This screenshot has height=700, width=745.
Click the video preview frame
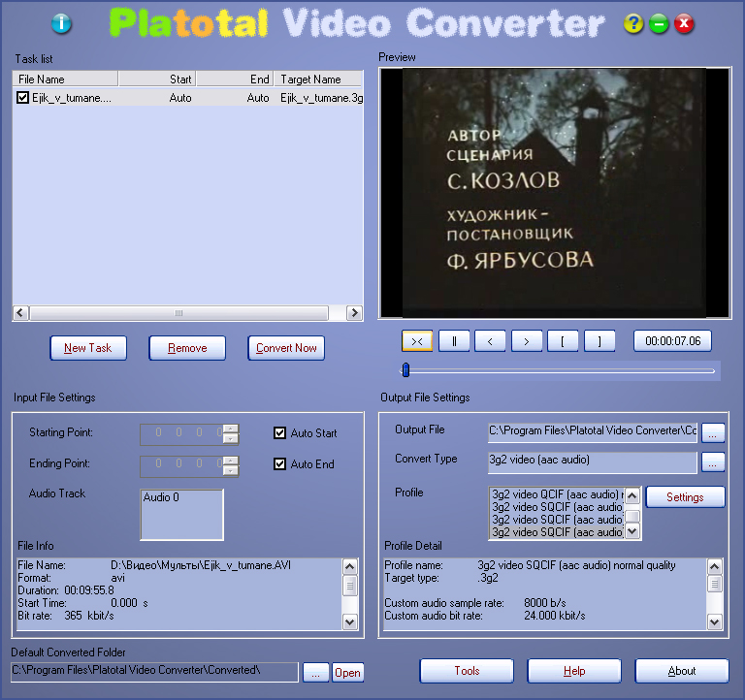pos(555,193)
